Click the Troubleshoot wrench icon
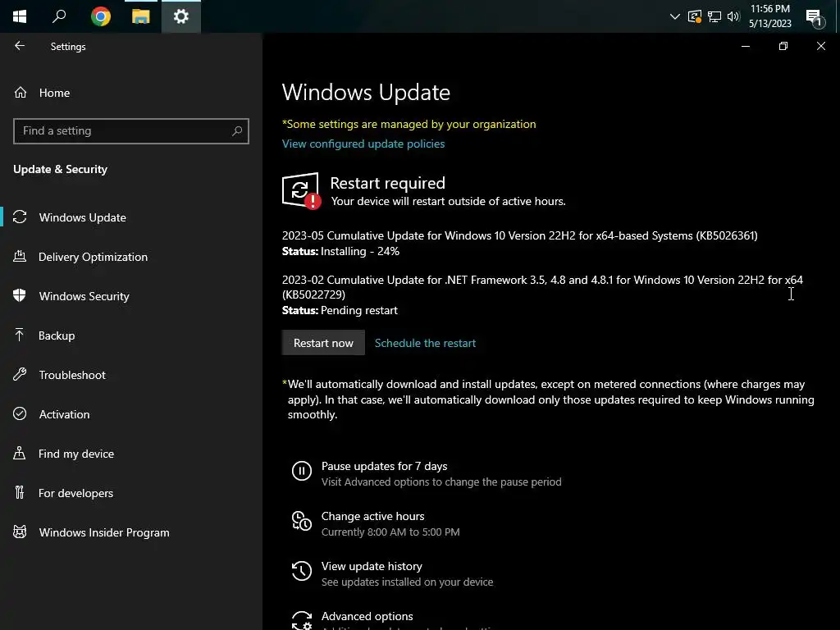 20,374
